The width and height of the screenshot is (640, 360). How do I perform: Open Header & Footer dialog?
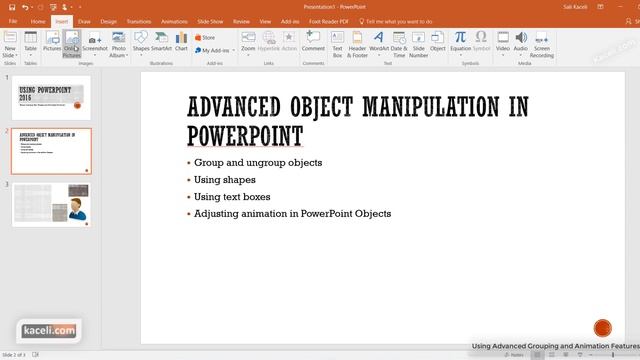[357, 44]
